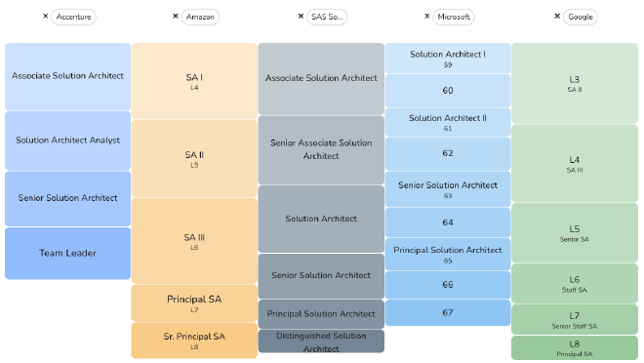Screen dimensions: 644x363
Task: Remove Google with its X icon
Action: [x=557, y=17]
